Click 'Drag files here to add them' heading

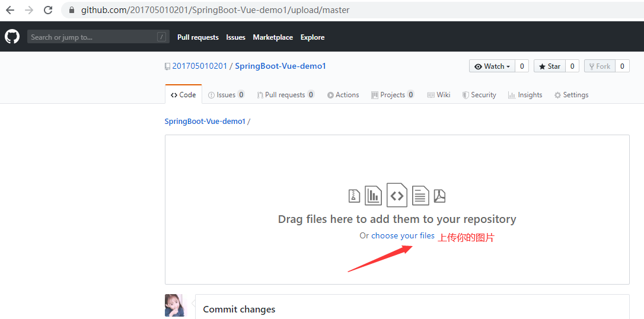397,219
